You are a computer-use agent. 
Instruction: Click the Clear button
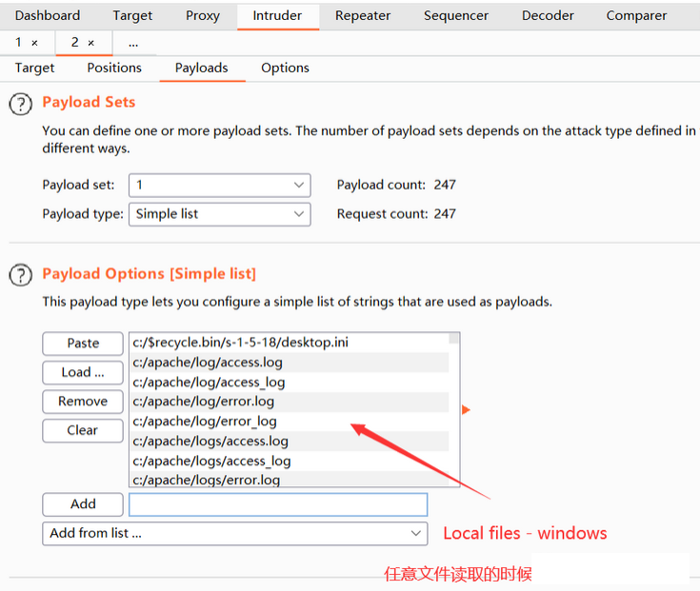pos(83,430)
